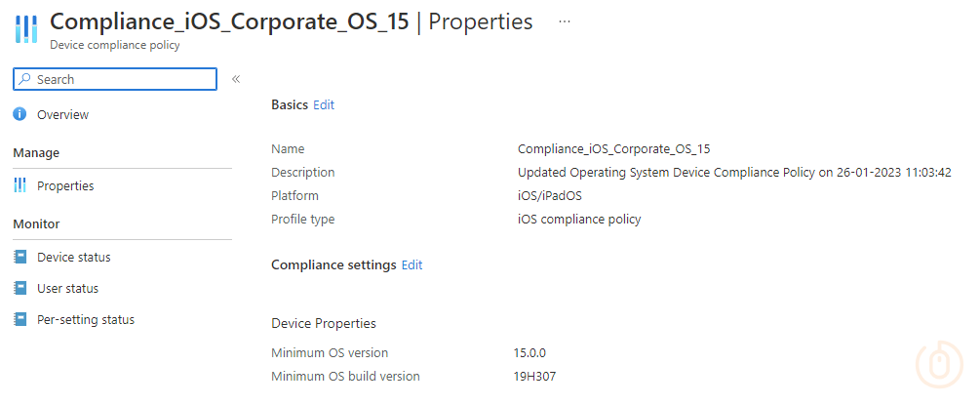Click the search magnifier icon
The width and height of the screenshot is (980, 405).
coord(25,79)
